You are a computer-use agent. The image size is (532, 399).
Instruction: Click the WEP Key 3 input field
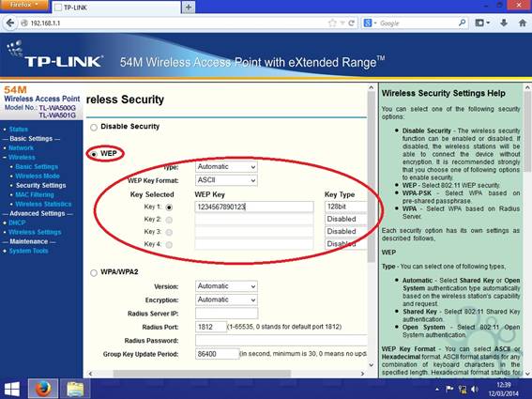point(254,232)
